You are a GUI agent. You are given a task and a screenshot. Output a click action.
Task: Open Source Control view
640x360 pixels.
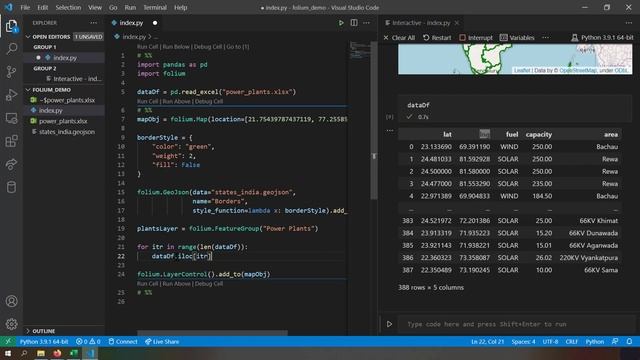pos(11,72)
